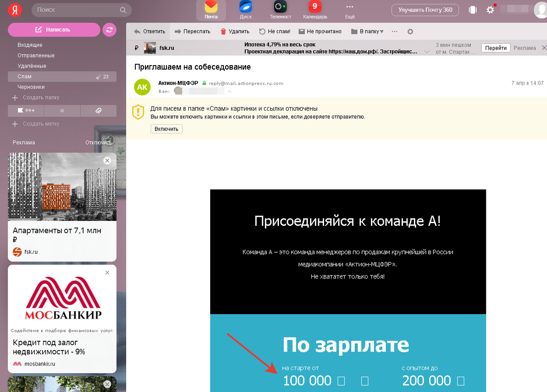Open the Телемост service icon
The width and height of the screenshot is (547, 392).
(x=280, y=10)
